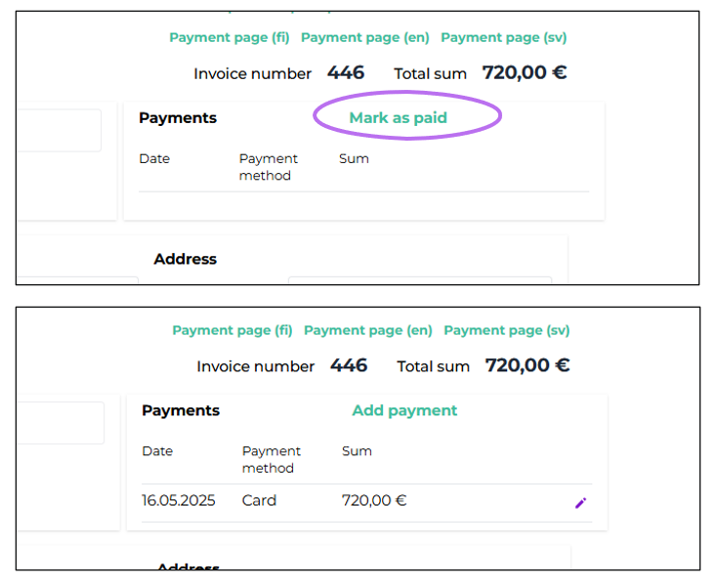Viewport: 718px width, 588px height.
Task: Click the Add payment link
Action: pyautogui.click(x=404, y=410)
